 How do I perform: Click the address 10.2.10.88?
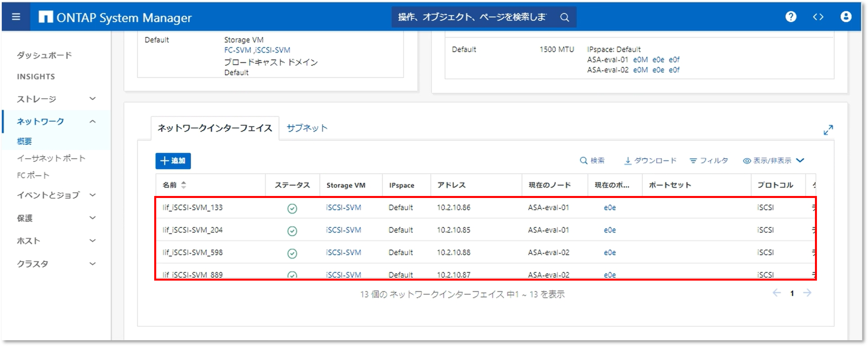[453, 253]
